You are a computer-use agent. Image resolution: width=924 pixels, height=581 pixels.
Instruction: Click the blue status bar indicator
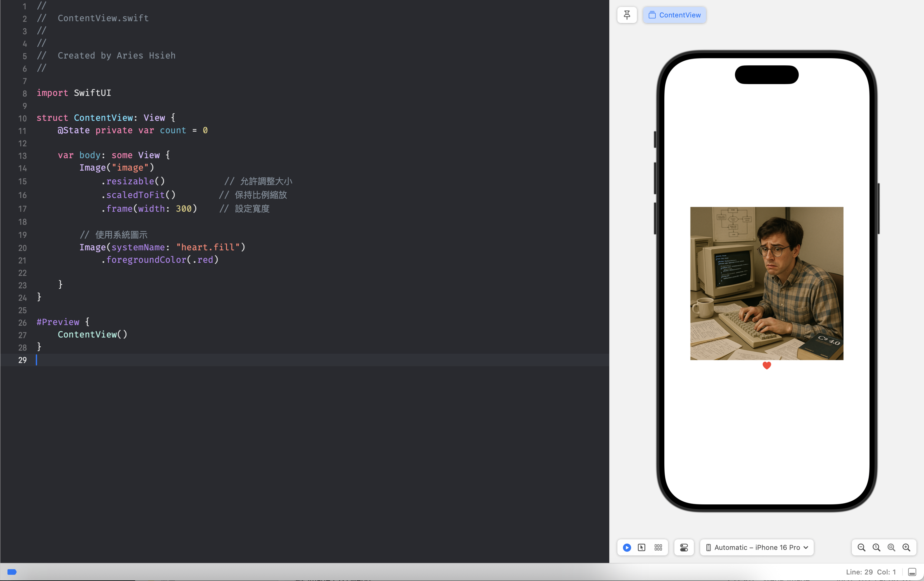12,572
